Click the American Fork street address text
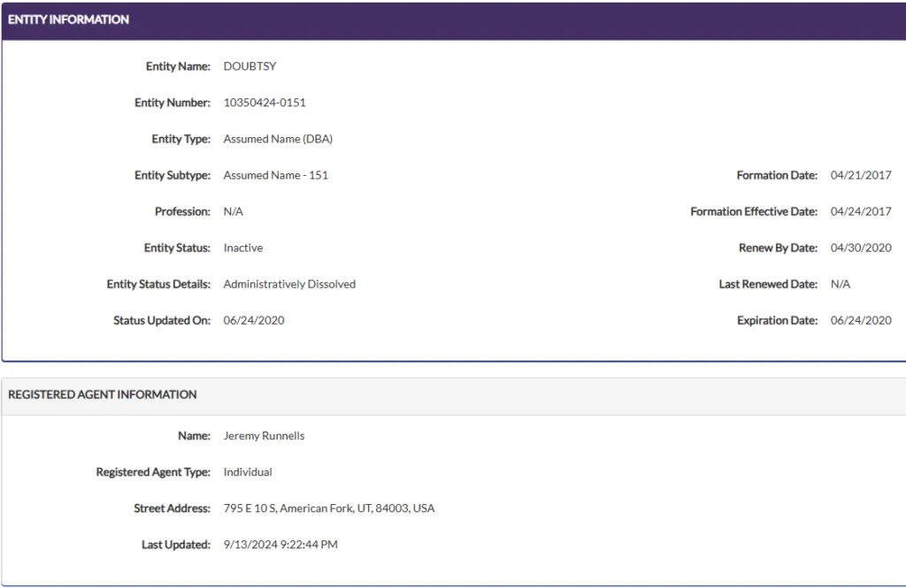 [x=328, y=508]
